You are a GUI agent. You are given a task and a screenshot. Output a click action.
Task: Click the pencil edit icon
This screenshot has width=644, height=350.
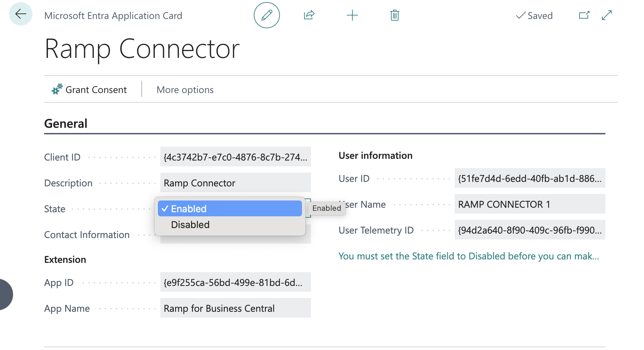coord(266,15)
